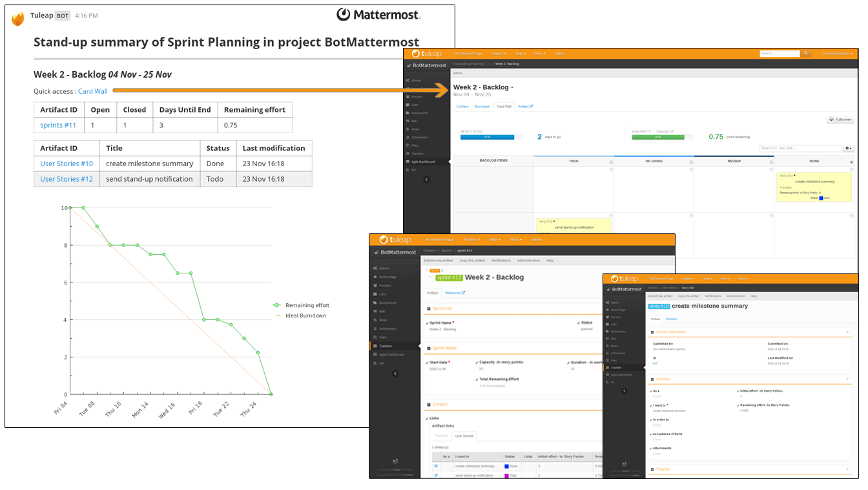Click edit icon for create milestone summary row
Image resolution: width=868 pixels, height=490 pixels.
tap(436, 465)
